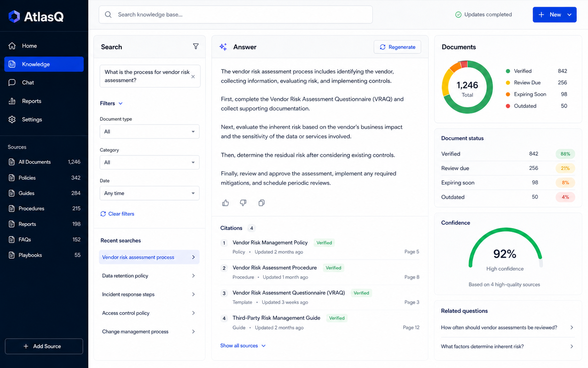Expand New button dropdown arrow
This screenshot has width=588, height=368.
tap(569, 14)
